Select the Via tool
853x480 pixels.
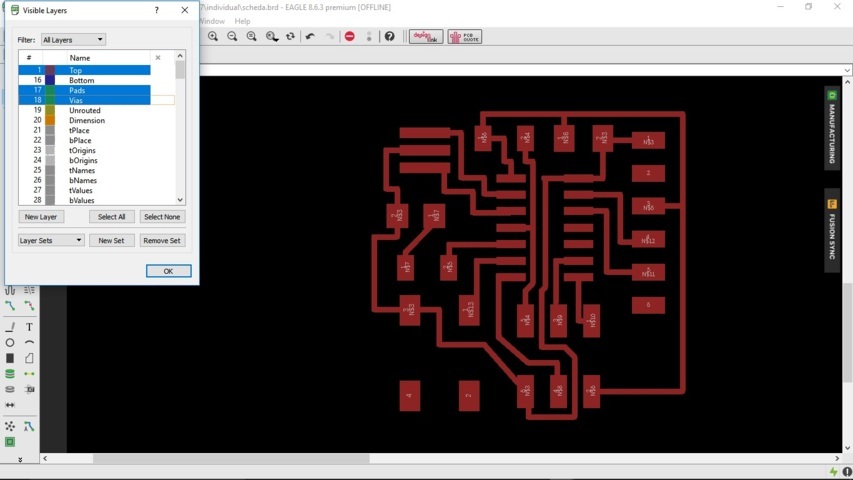click(x=10, y=374)
